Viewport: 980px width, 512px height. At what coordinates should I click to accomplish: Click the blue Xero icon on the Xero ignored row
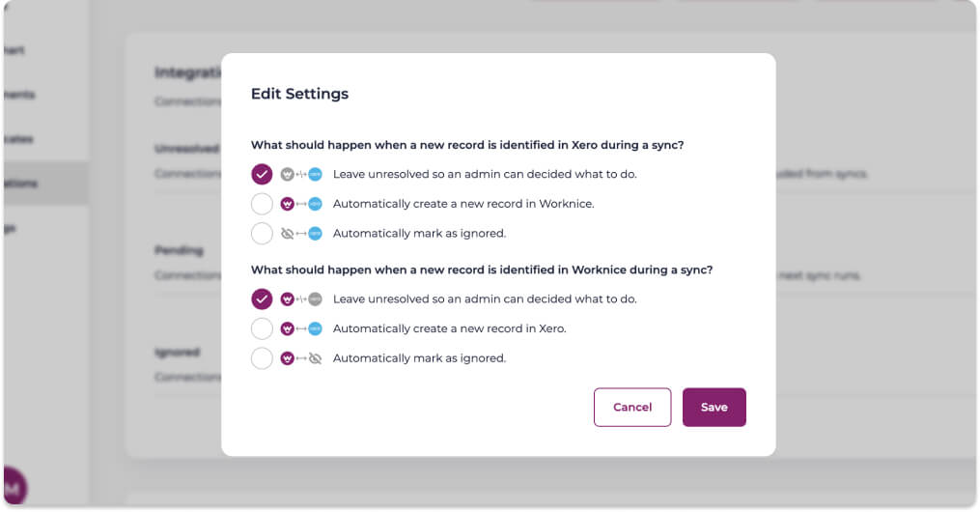coord(315,233)
